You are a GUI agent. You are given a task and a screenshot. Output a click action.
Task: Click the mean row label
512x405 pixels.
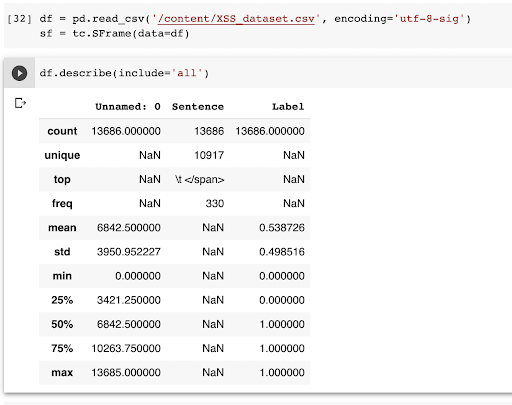pos(62,228)
